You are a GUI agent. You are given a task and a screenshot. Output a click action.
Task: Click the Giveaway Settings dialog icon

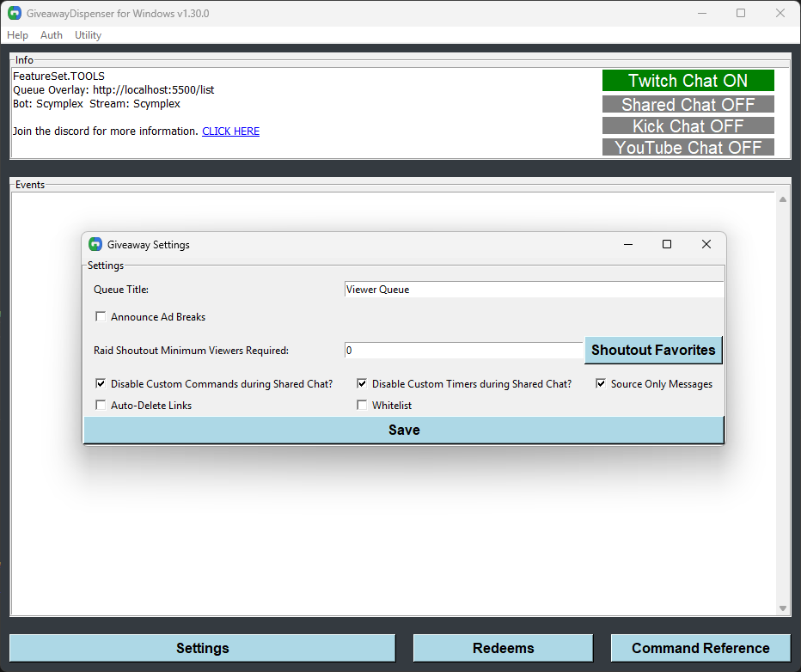pos(95,245)
